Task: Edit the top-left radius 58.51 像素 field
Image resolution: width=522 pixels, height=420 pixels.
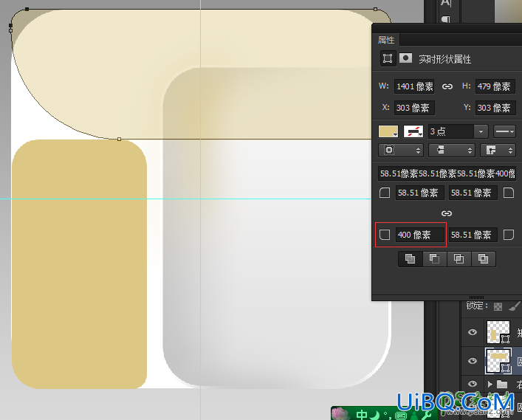Action: click(420, 193)
